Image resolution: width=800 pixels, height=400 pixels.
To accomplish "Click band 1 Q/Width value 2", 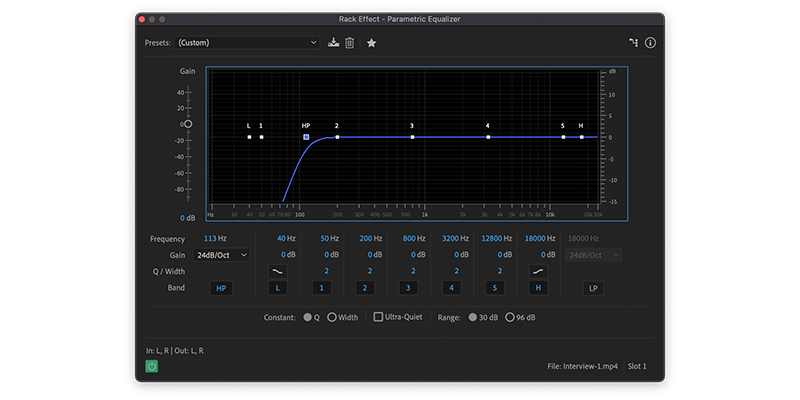I will click(x=327, y=271).
